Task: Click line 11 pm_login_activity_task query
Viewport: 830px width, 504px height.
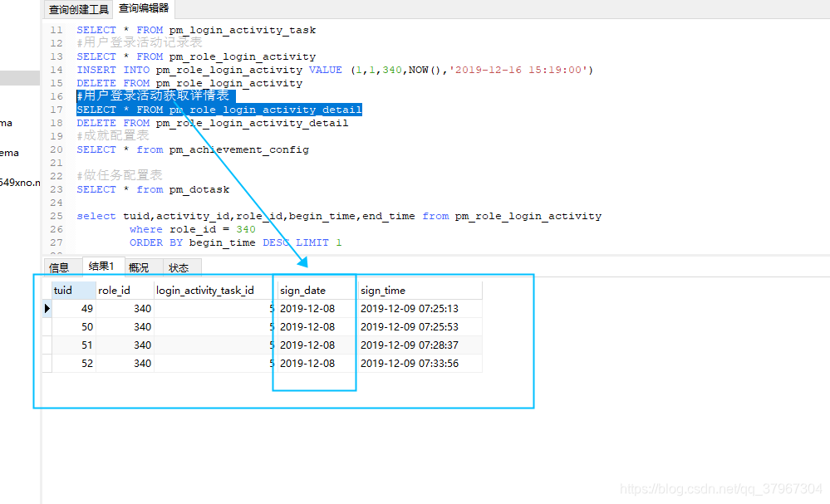Action: point(196,30)
